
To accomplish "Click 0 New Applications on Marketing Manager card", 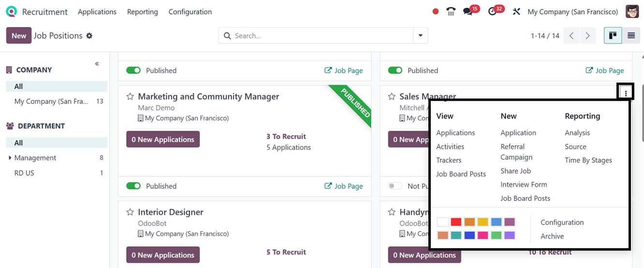I will [163, 140].
